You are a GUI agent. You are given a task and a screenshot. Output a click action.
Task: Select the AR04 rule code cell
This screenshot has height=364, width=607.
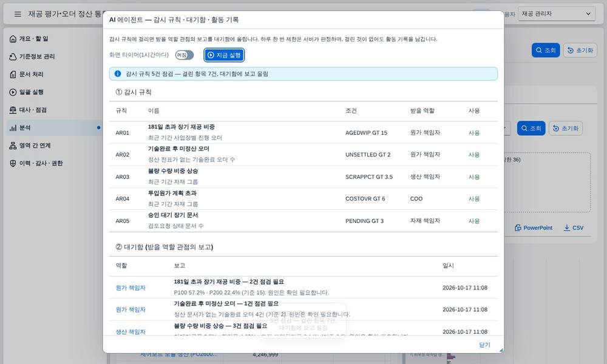click(x=123, y=199)
